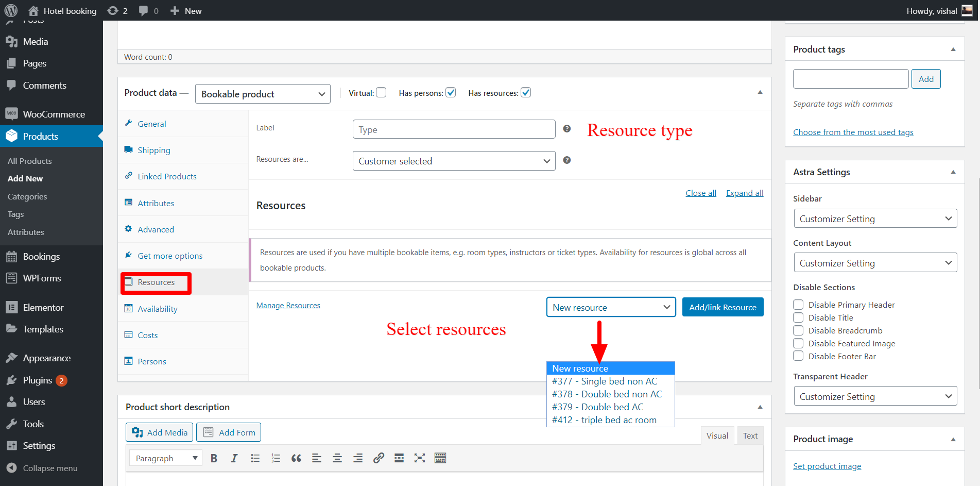Toggle the editor toolbar kitchen sink

tap(440, 458)
